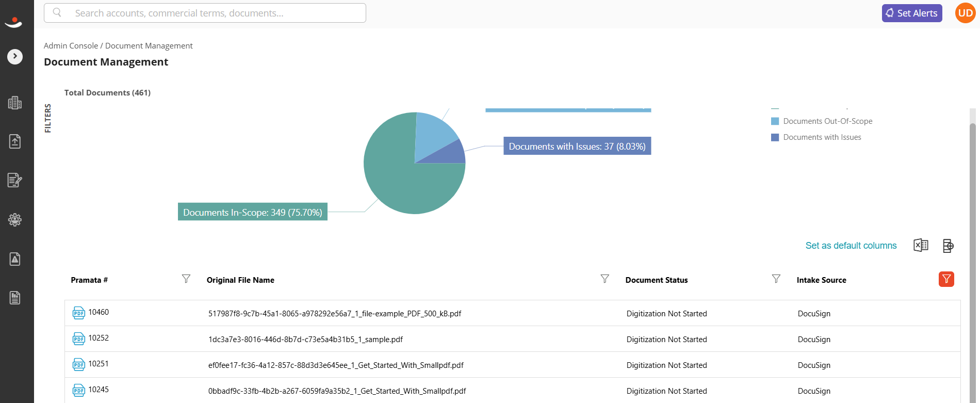Open filter for Document Status column

[x=776, y=279]
